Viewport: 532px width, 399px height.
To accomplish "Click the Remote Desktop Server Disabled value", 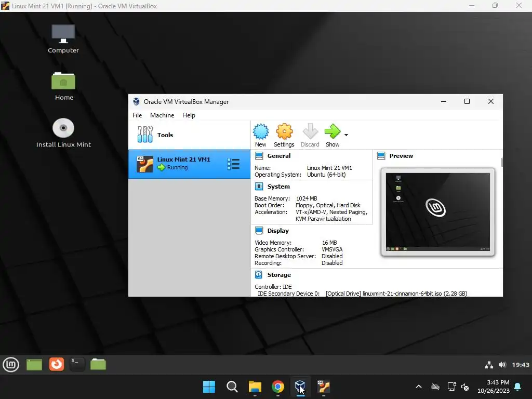I will pyautogui.click(x=332, y=256).
